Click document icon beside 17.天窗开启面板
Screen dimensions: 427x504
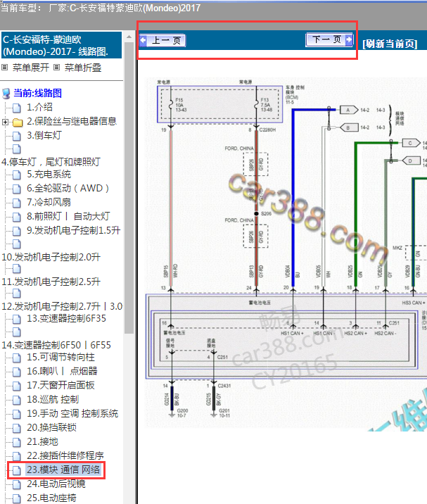click(17, 386)
